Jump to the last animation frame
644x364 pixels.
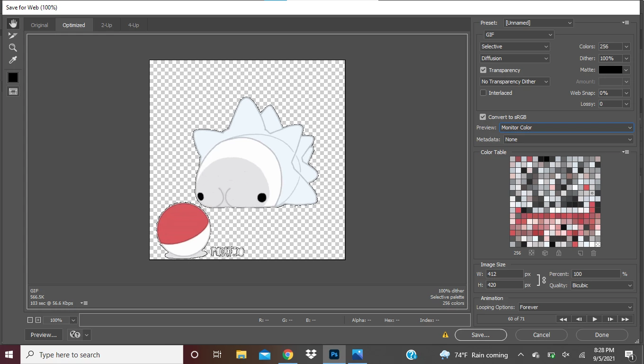626,319
